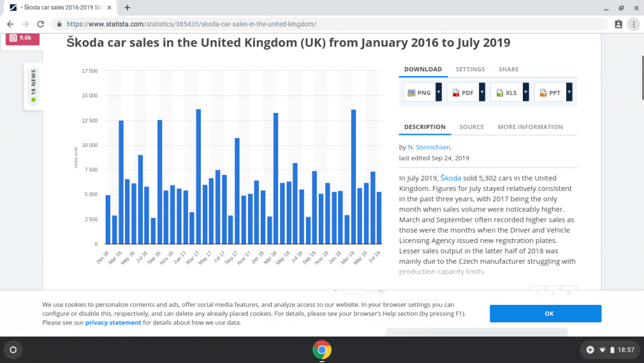Click the 'last edited Sep 24, 2019' text
This screenshot has height=363, width=644.
point(434,158)
